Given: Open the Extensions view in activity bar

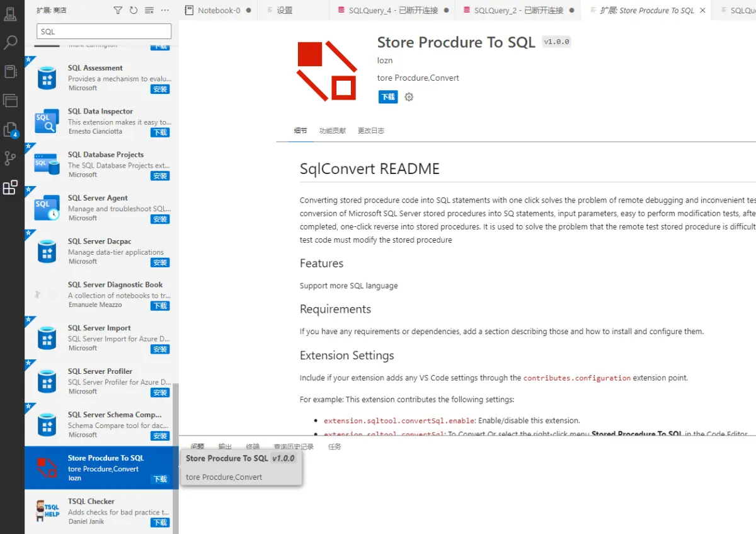Looking at the screenshot, I should click(11, 187).
